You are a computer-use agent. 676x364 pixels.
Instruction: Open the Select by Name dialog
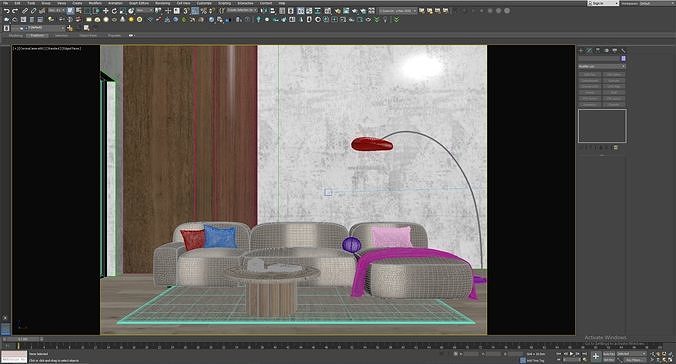(78, 11)
